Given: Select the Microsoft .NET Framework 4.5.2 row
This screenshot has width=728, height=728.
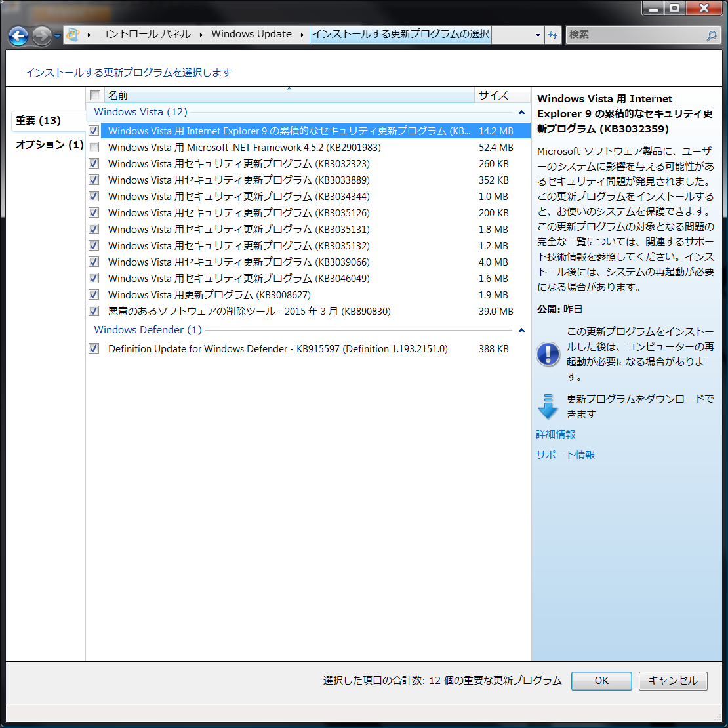Looking at the screenshot, I should point(309,147).
